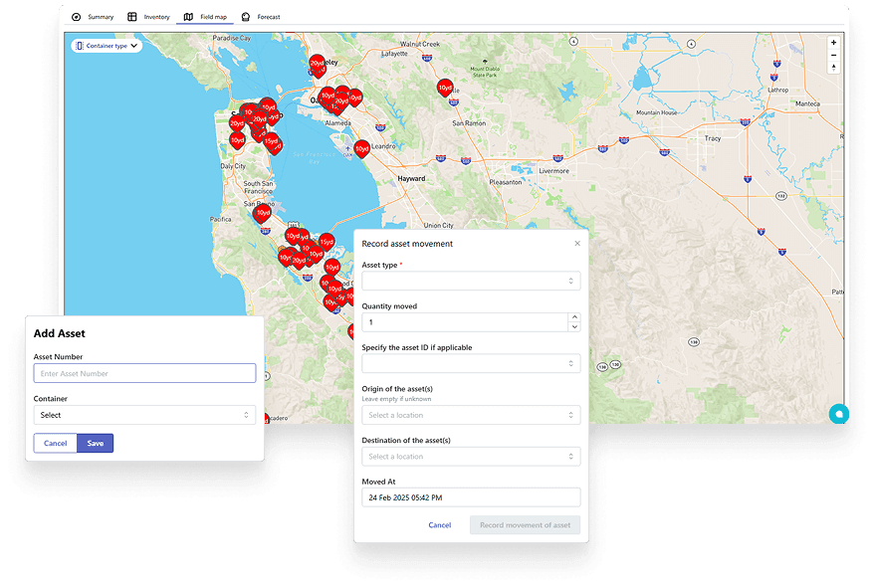The image size is (874, 588).
Task: Go to the Forecast tab
Action: (x=261, y=17)
